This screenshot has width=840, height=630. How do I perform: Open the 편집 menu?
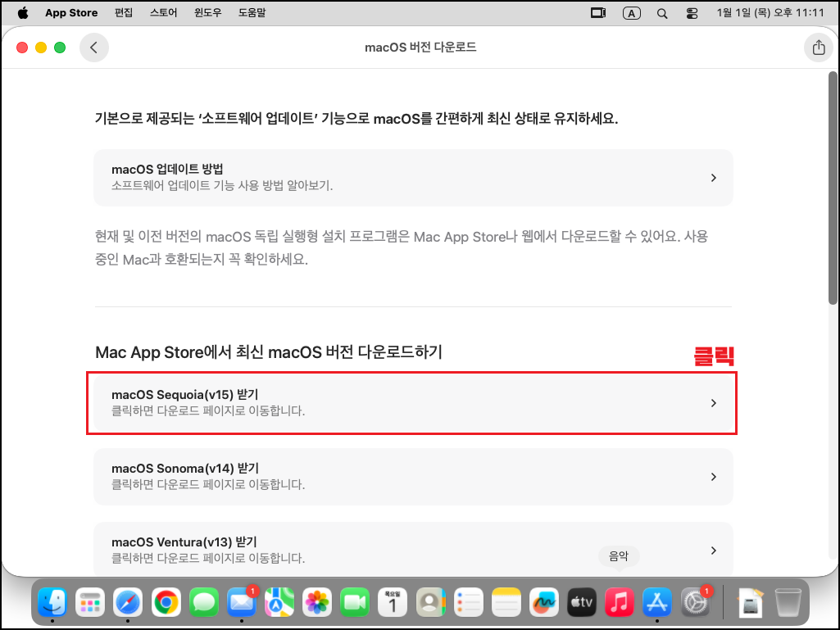124,13
